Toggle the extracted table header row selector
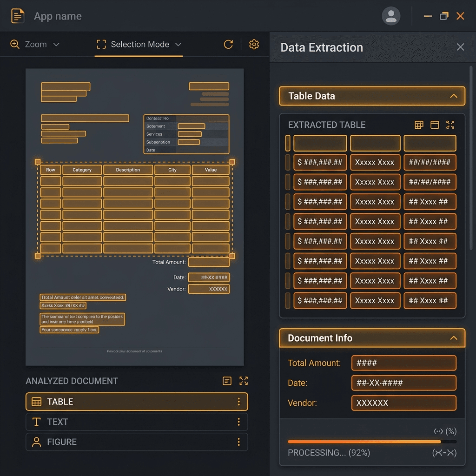The width and height of the screenshot is (476, 476). 288,143
